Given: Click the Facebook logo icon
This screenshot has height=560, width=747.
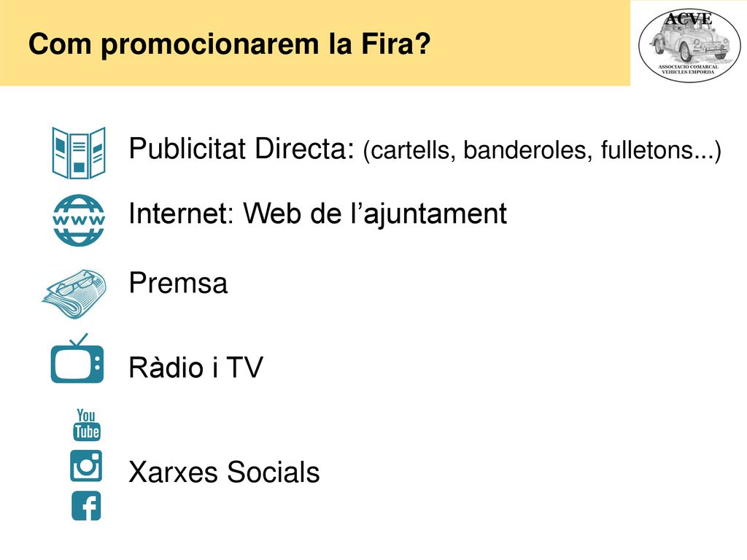Looking at the screenshot, I should pyautogui.click(x=86, y=506).
